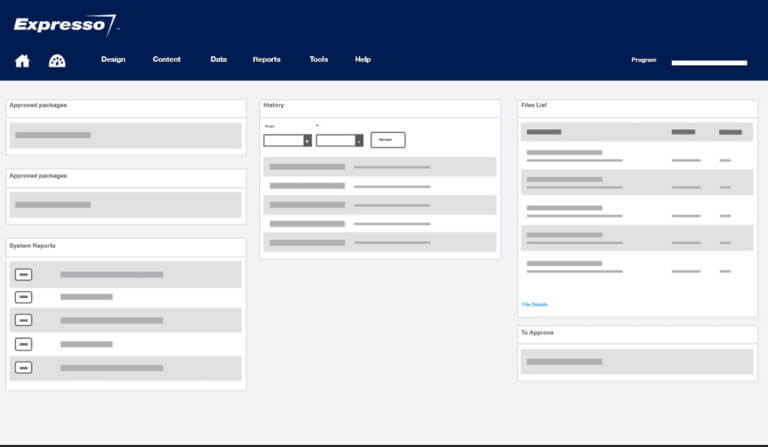Screen dimensions: 768x447
Task: Click the topmost System Reports row icon
Action: point(24,274)
